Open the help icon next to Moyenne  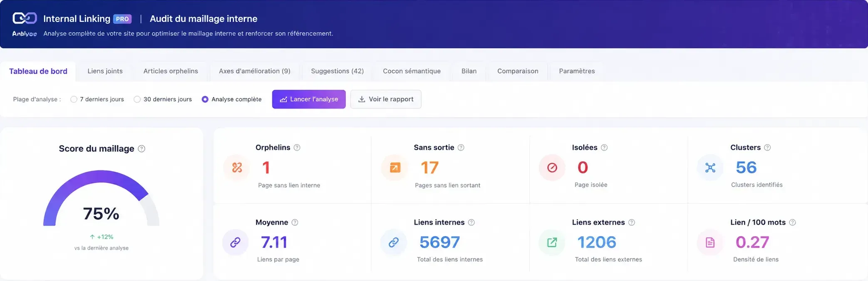(295, 222)
